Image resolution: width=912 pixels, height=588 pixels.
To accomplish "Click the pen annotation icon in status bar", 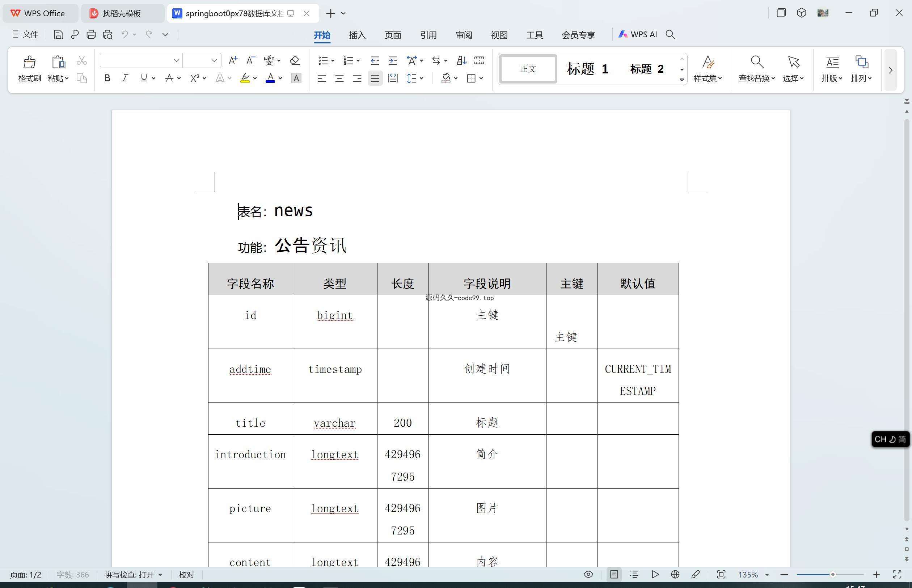I will [695, 574].
